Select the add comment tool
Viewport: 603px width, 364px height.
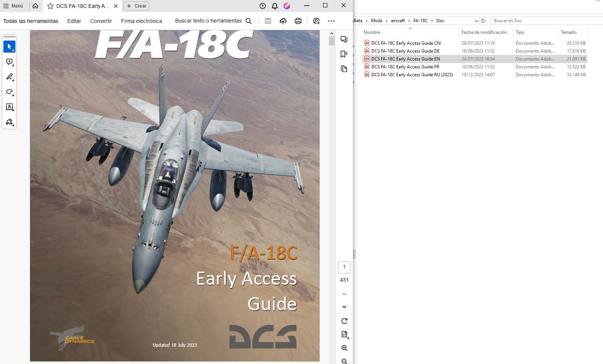point(9,62)
